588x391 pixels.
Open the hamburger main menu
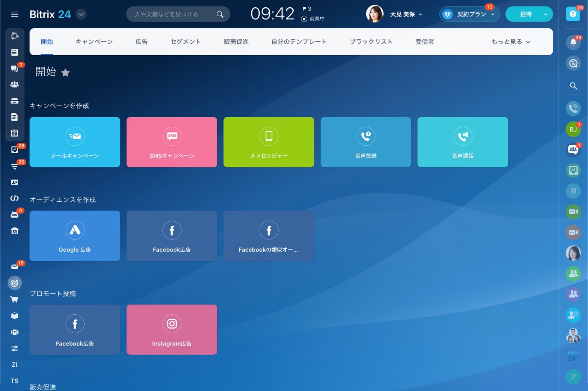tap(15, 14)
